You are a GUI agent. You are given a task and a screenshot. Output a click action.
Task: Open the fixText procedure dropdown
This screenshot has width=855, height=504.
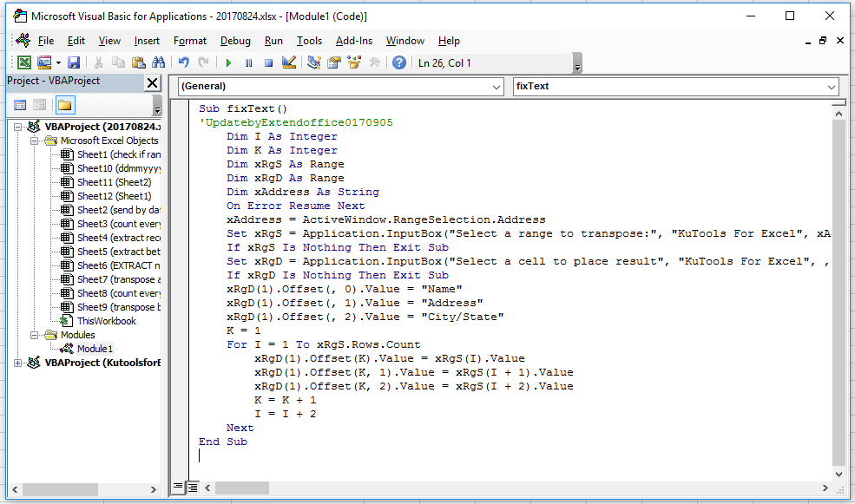point(832,87)
